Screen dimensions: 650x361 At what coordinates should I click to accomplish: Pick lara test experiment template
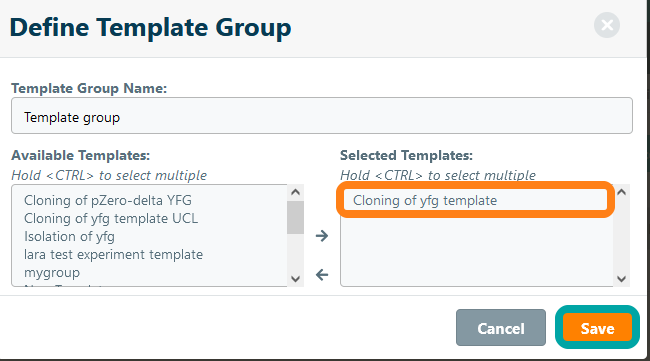114,254
